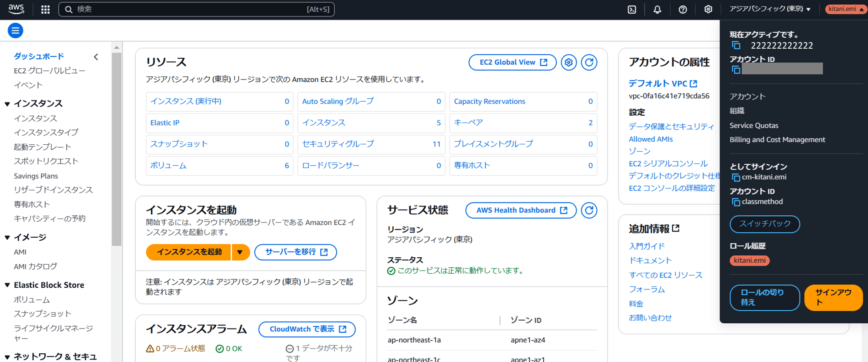Open スポットリクエスト in the sidebar
Viewport: 868px width, 362px height.
(46, 161)
